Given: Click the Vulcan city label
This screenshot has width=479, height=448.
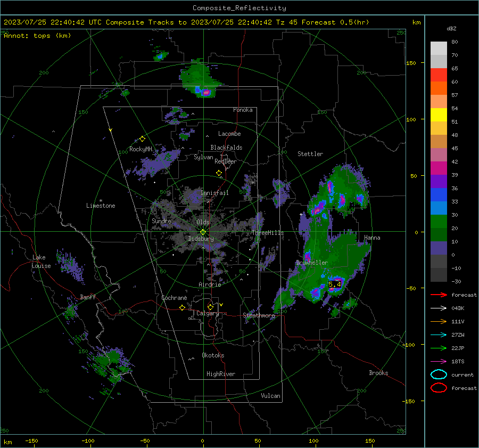Looking at the screenshot, I should point(270,395).
